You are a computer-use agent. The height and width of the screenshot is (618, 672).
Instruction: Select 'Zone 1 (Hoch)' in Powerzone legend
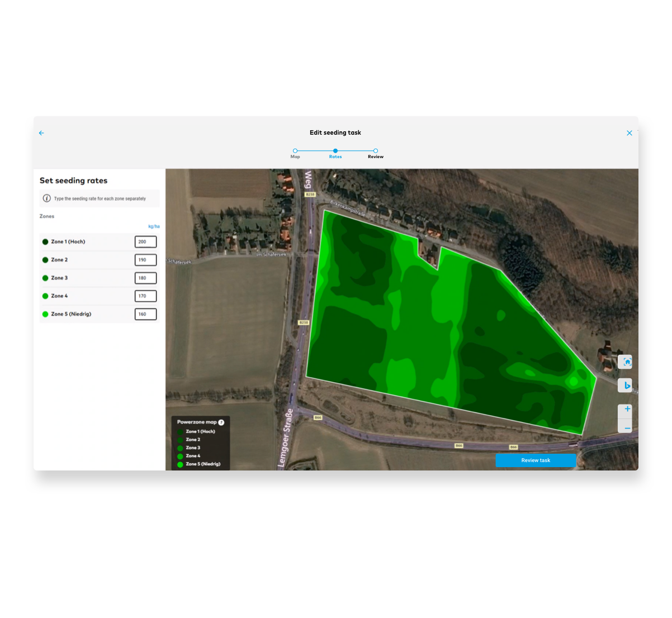click(200, 431)
